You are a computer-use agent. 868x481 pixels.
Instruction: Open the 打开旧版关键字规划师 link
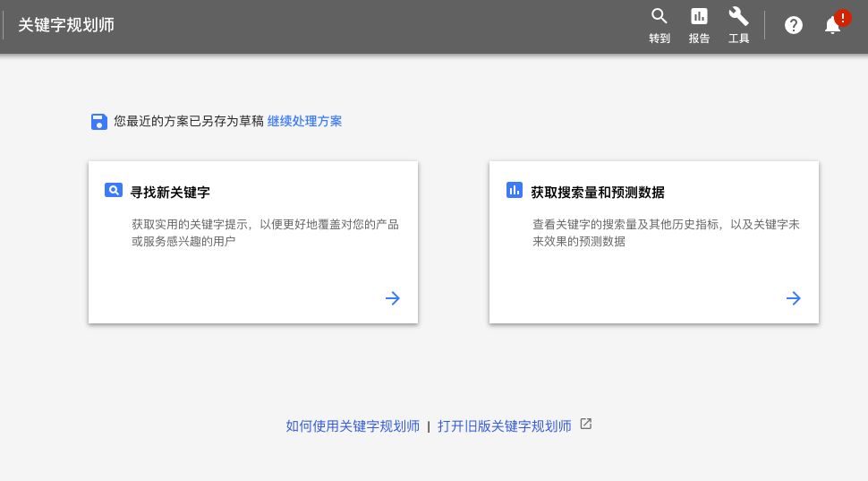[504, 426]
